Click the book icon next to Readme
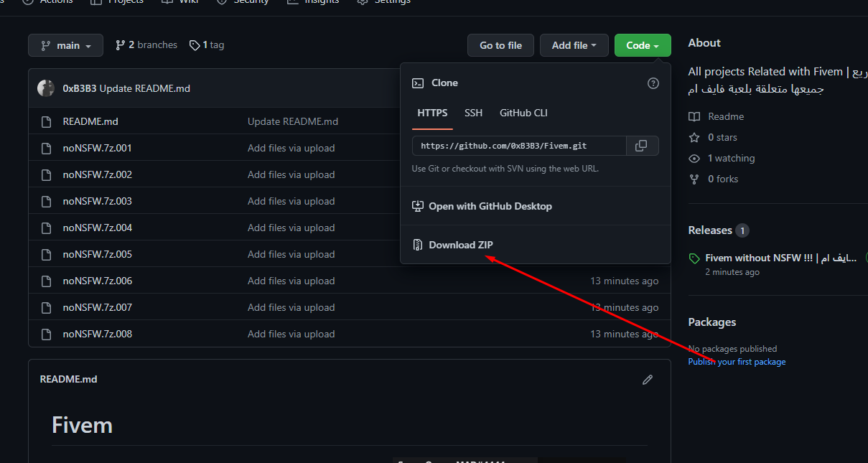The height and width of the screenshot is (463, 868). [694, 116]
